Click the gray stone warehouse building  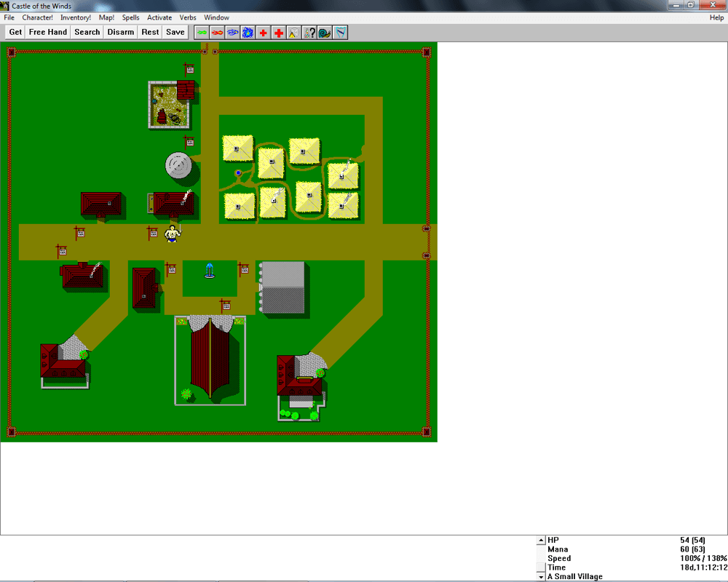(x=282, y=288)
